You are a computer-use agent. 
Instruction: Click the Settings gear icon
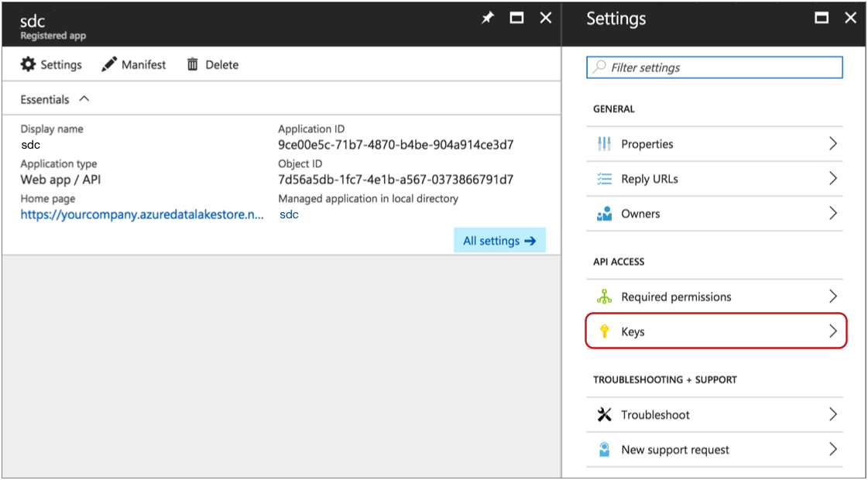click(28, 64)
